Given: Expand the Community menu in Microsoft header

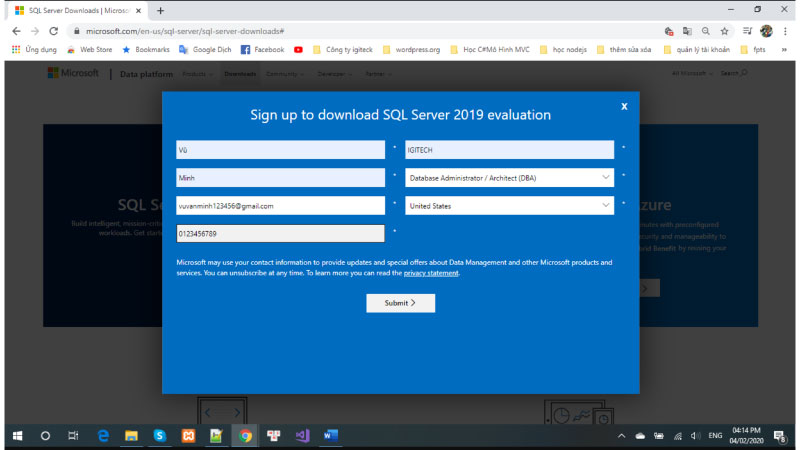Looking at the screenshot, I should coord(285,74).
